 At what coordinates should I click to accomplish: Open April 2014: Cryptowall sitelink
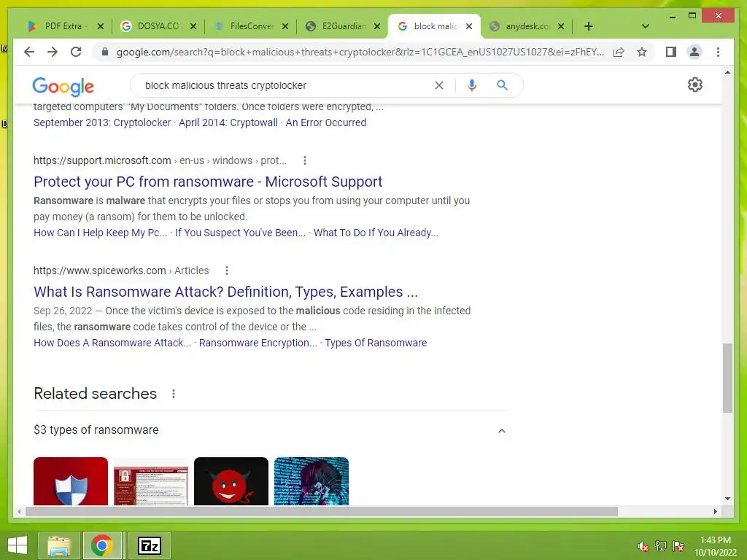pyautogui.click(x=228, y=122)
